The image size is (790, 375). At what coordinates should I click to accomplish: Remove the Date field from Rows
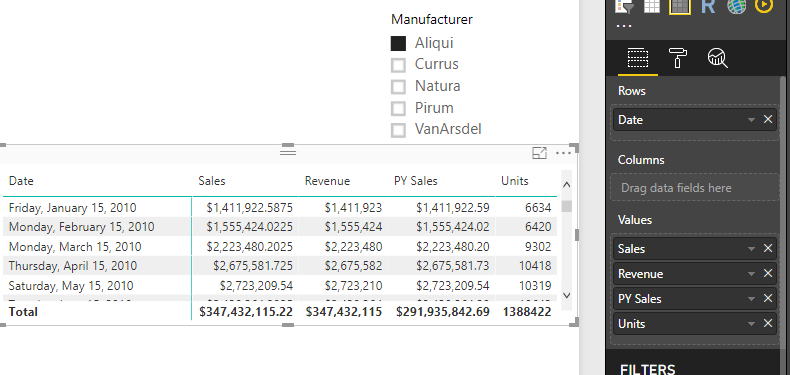point(768,119)
